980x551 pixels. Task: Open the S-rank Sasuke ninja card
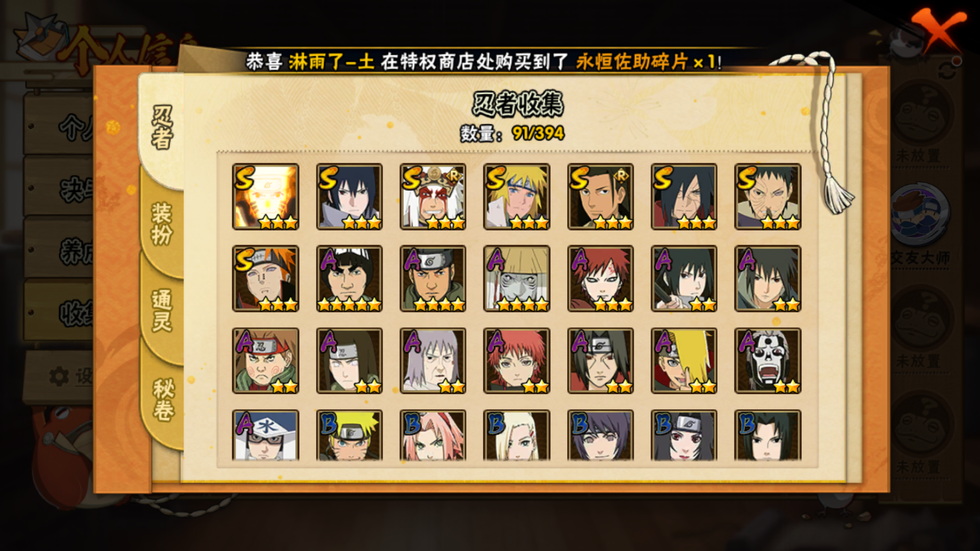349,196
